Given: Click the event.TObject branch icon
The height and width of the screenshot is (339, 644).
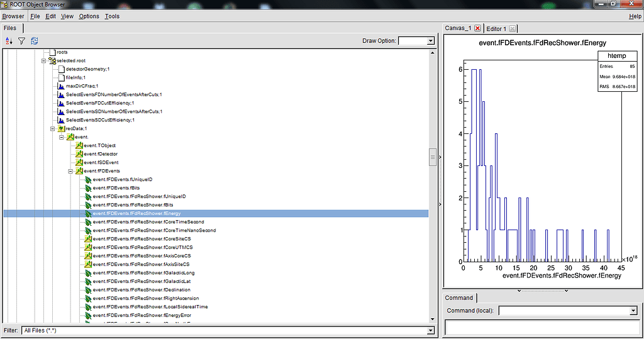Looking at the screenshot, I should [x=79, y=145].
